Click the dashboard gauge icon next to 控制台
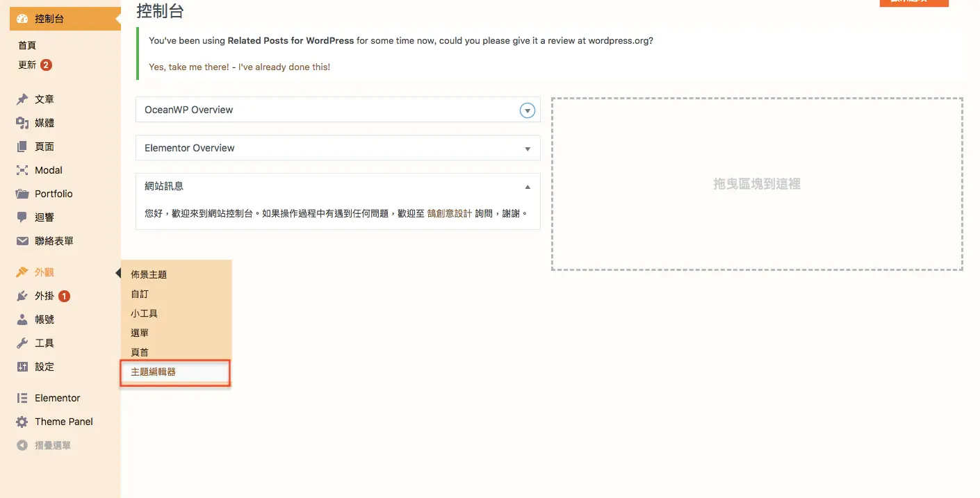Viewport: 980px width, 498px height. (22, 19)
